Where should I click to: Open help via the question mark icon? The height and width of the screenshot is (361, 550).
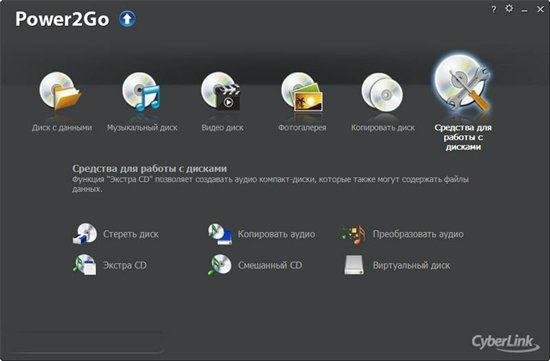(494, 9)
